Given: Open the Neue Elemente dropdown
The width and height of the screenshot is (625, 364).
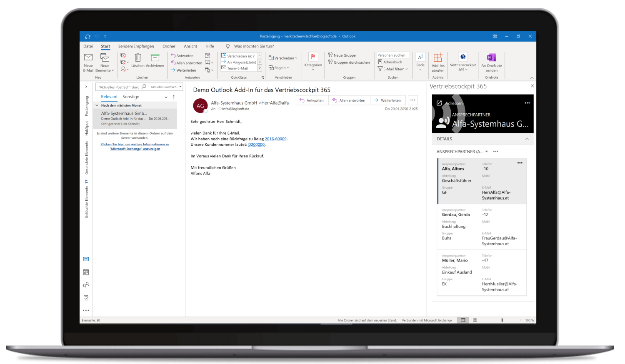Looking at the screenshot, I should coord(105,62).
